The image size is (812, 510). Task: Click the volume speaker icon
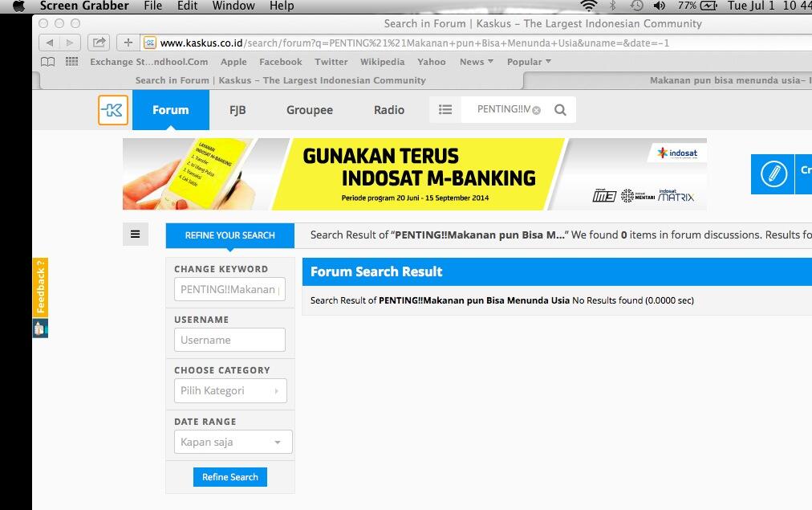point(660,6)
